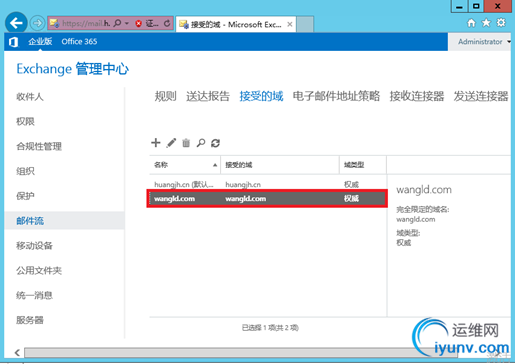Open 合规性管理 in the left navigation
The width and height of the screenshot is (515, 364).
pos(39,146)
